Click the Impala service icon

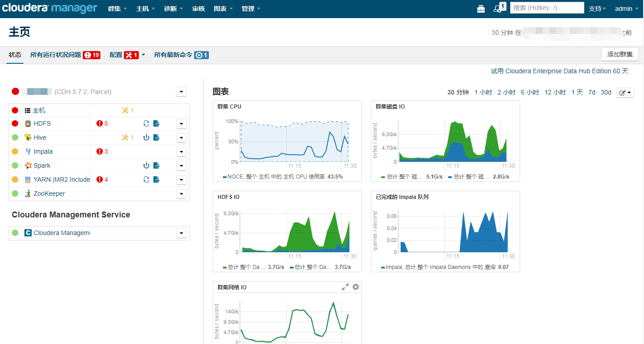[28, 151]
